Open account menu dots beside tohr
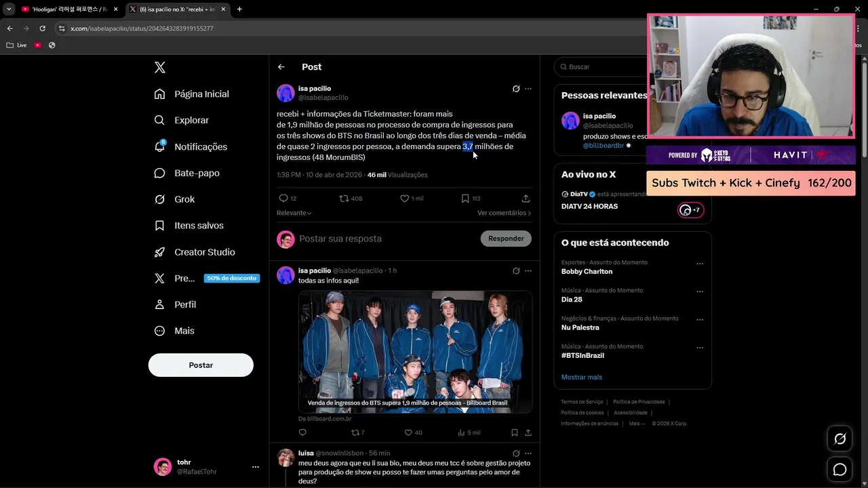 click(256, 467)
